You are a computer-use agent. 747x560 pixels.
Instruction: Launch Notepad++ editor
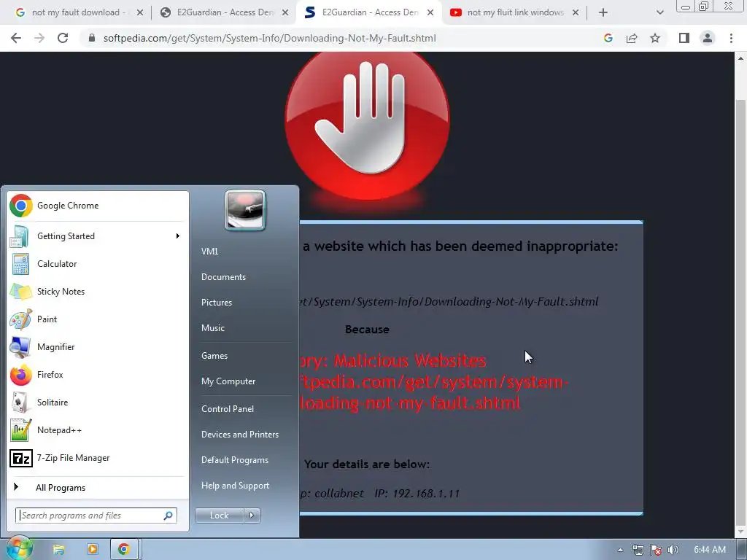(x=98, y=430)
